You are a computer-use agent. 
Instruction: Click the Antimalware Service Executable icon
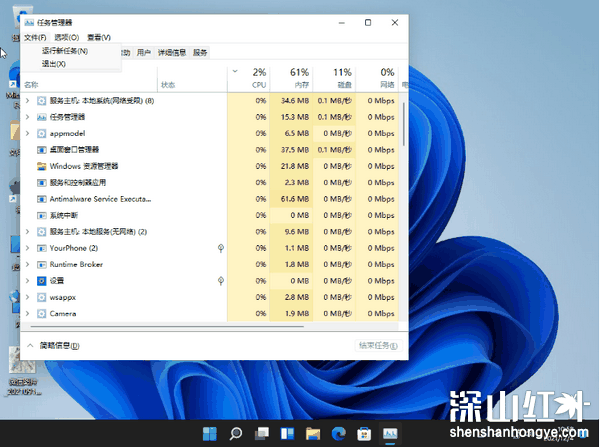tap(41, 199)
